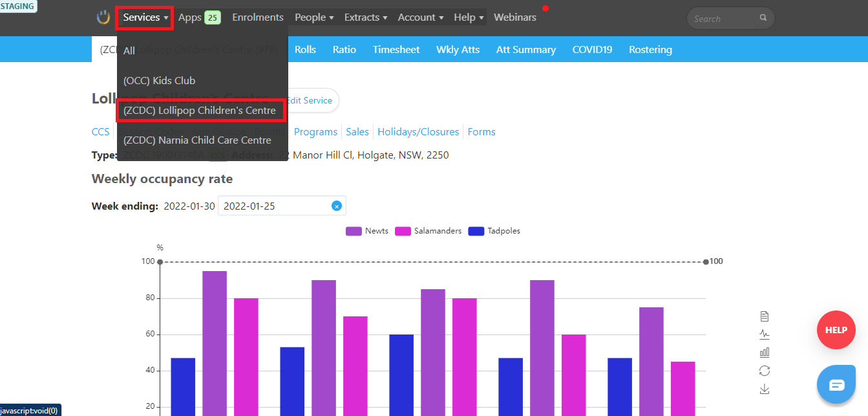Choose (OCC) Kids Club service
868x416 pixels.
pos(202,80)
